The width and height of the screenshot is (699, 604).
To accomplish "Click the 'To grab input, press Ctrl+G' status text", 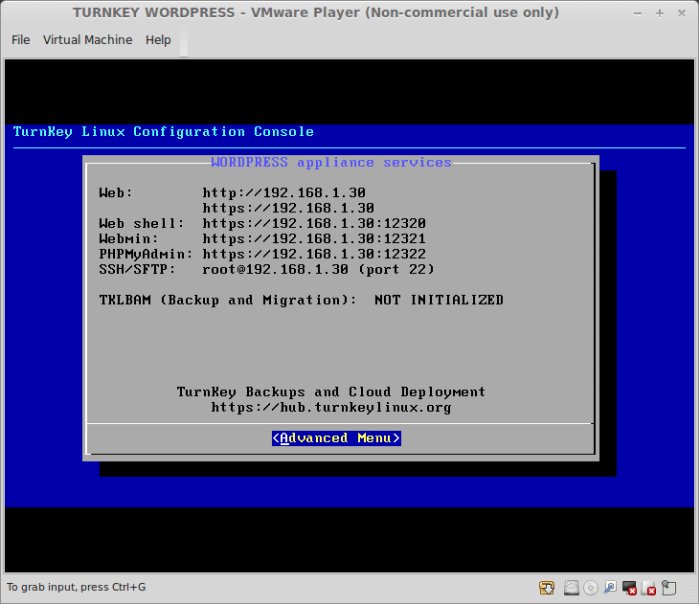I will 76,587.
